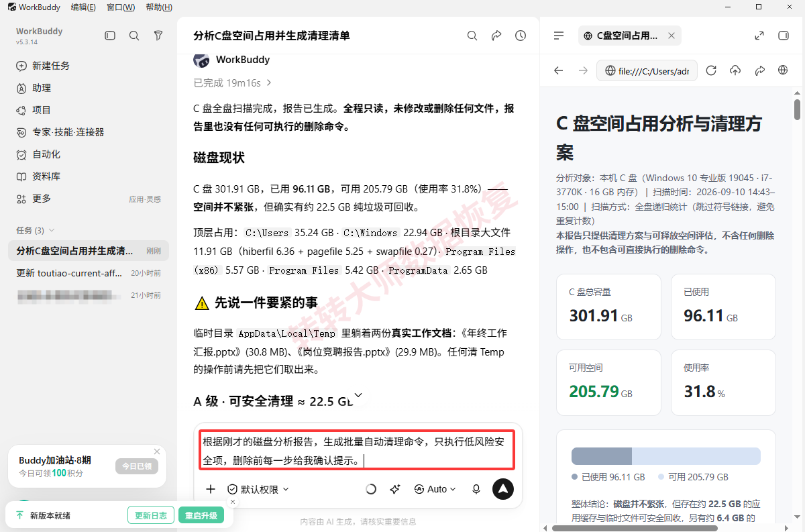Click the 今日已领 button

pos(137,466)
